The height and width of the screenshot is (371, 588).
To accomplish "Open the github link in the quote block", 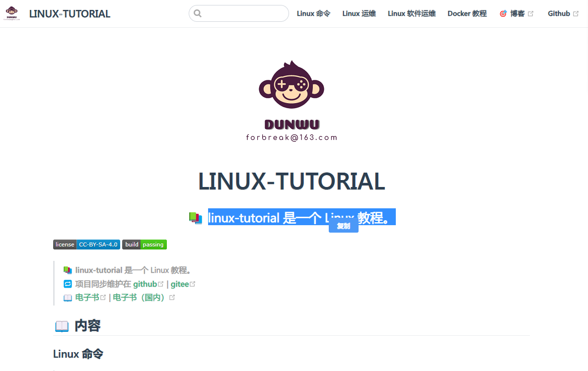I will pos(145,284).
